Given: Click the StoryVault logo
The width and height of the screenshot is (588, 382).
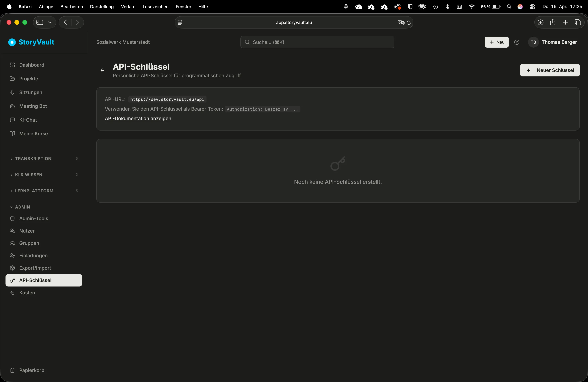Looking at the screenshot, I should (x=31, y=42).
